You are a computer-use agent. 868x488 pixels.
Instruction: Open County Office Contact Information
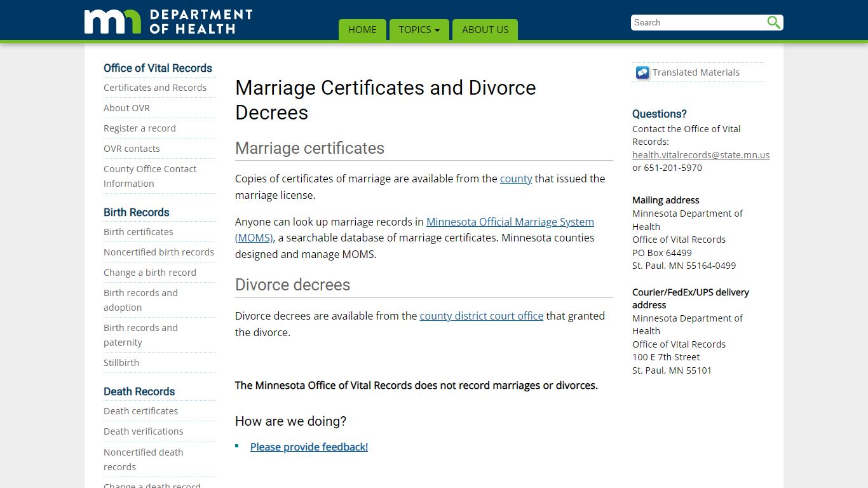[150, 176]
